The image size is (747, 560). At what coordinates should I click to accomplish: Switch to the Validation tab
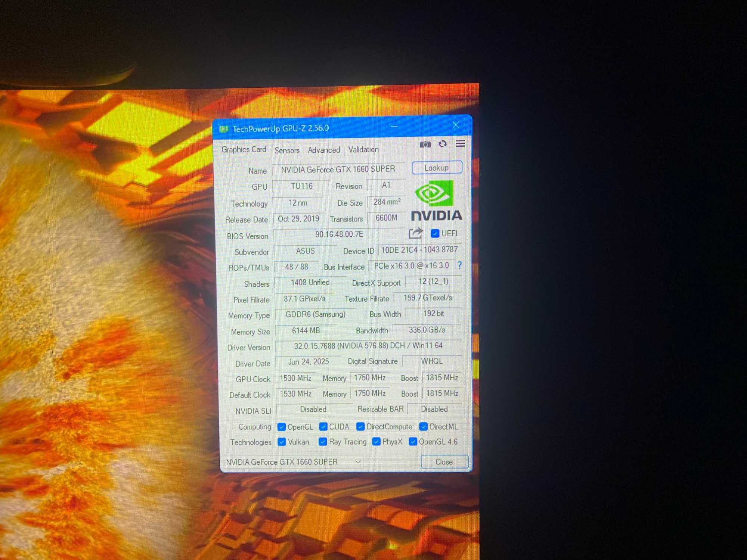tap(363, 150)
